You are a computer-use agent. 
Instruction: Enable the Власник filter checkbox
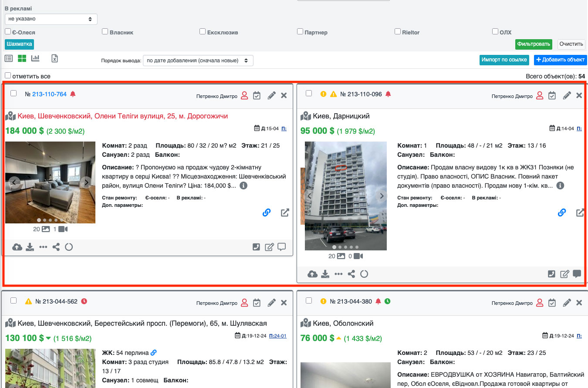click(x=105, y=32)
